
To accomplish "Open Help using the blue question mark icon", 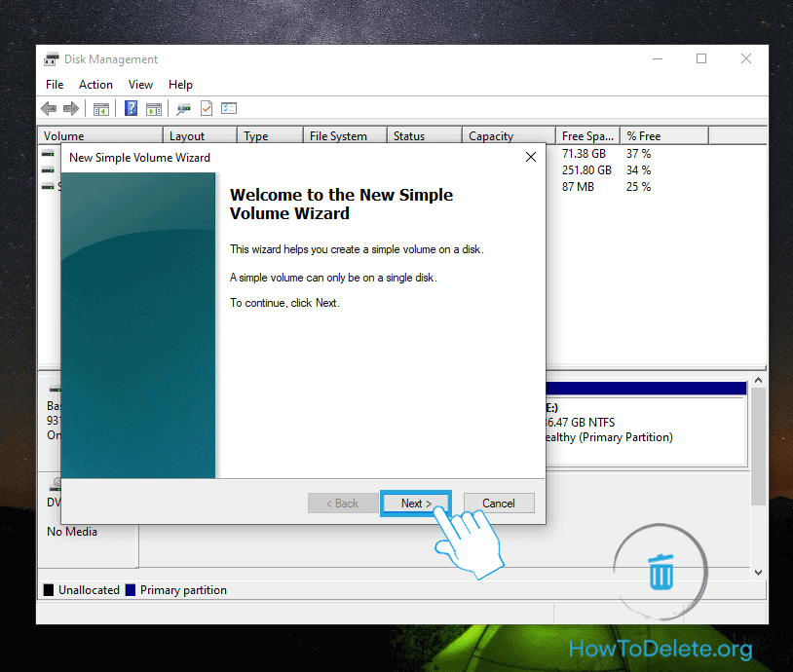I will point(131,108).
